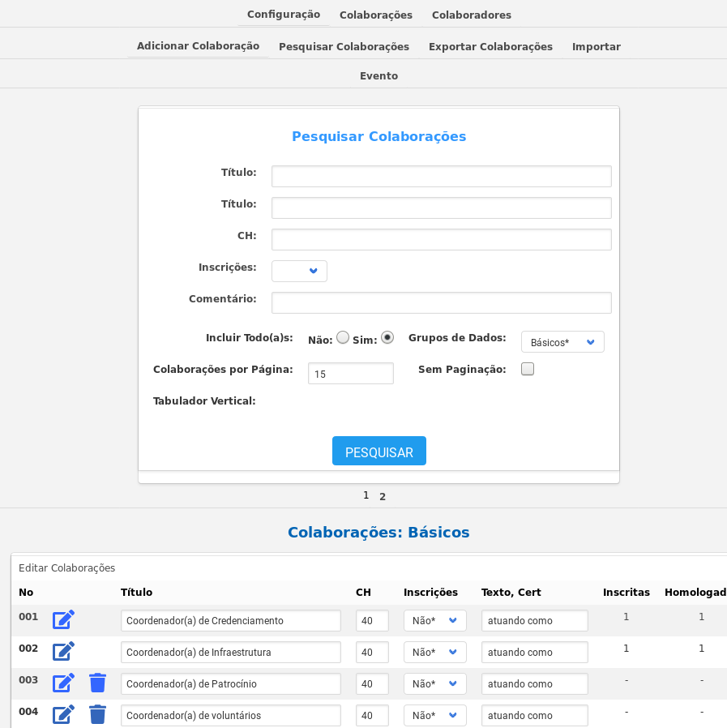
Task: Go to Exportar Colaborações
Action: tap(490, 46)
